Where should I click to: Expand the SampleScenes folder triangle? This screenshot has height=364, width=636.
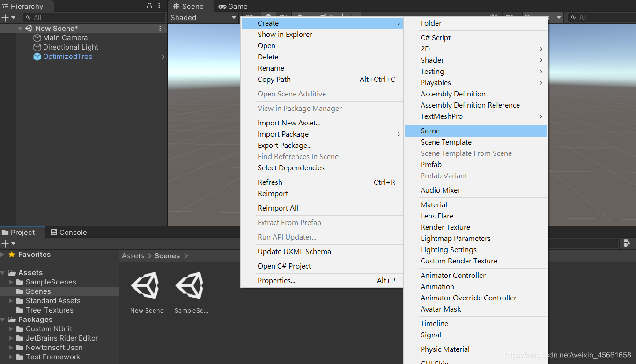11,282
